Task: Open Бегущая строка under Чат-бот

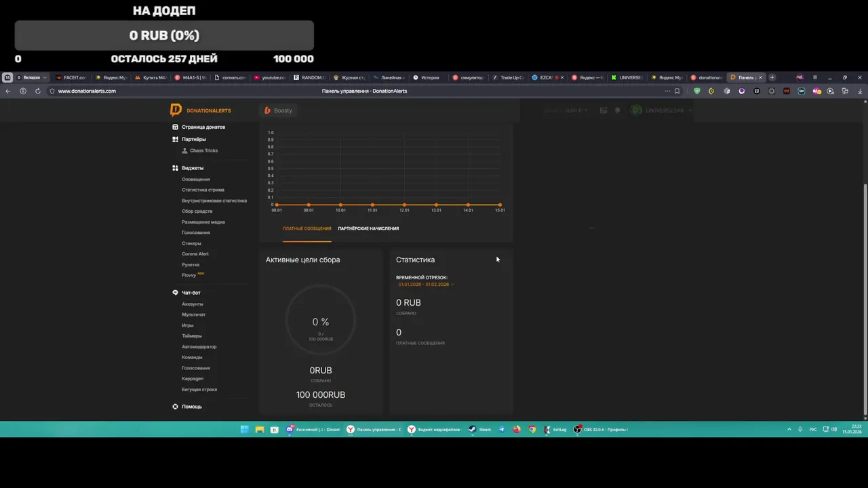Action: [x=199, y=389]
